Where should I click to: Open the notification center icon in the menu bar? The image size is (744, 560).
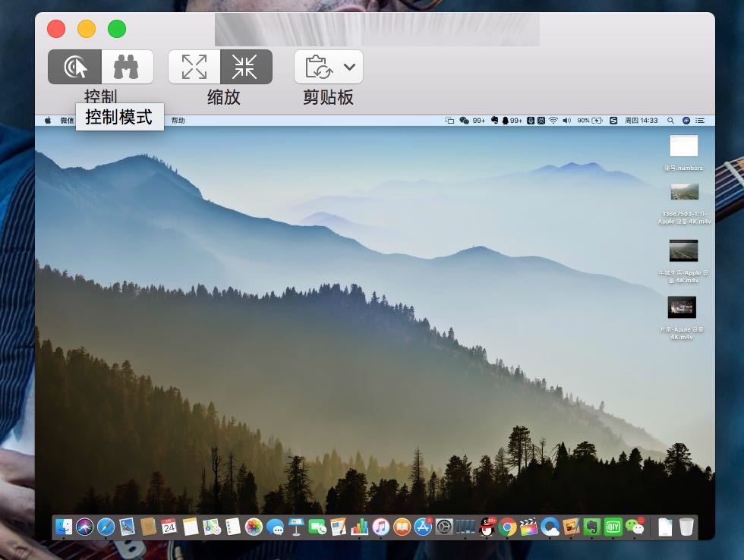click(700, 121)
